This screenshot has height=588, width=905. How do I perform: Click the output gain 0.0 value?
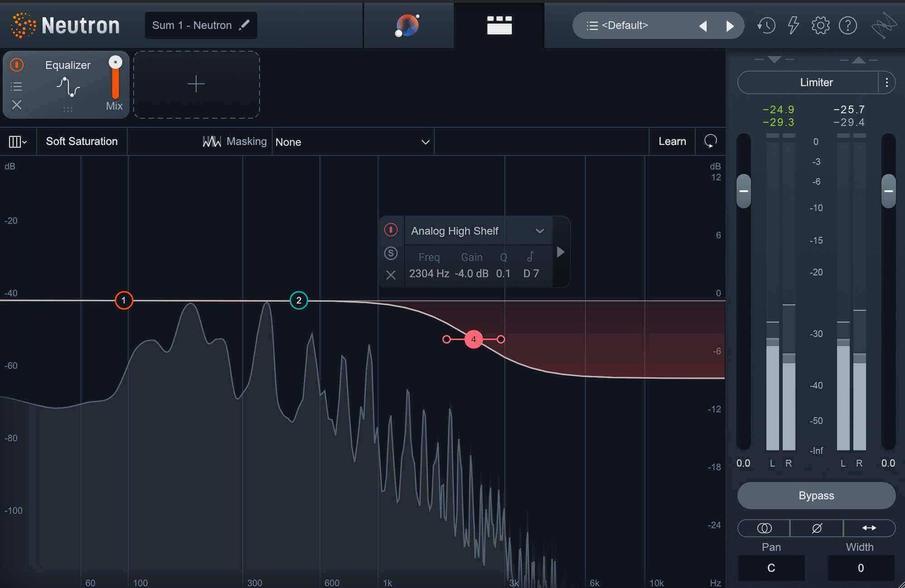point(888,463)
